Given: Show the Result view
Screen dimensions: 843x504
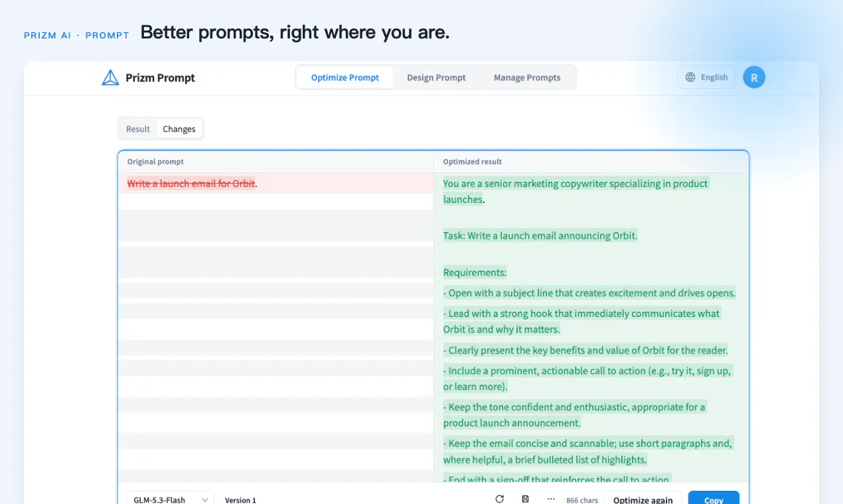Looking at the screenshot, I should [138, 129].
